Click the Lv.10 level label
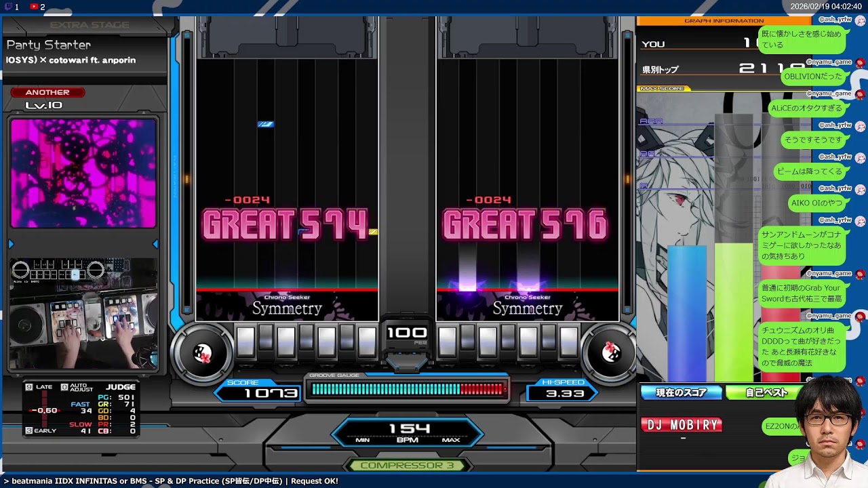Screen dimensions: 868x488 (44, 105)
